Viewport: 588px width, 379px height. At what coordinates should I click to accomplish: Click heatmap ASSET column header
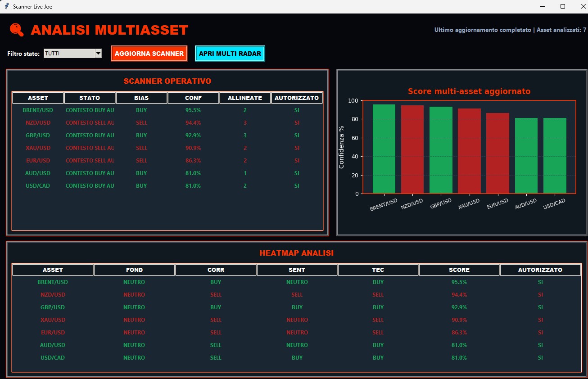click(x=53, y=270)
